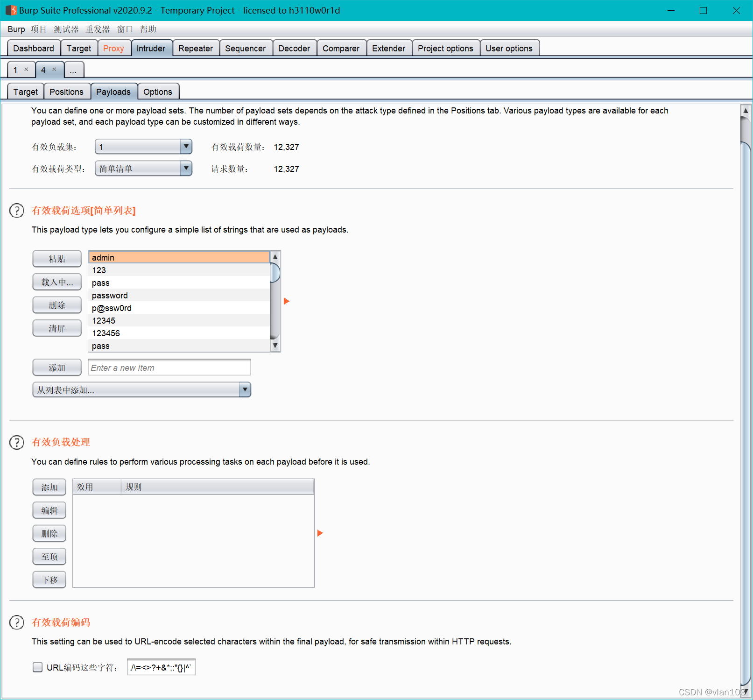
Task: Open the User options tab
Action: tap(509, 48)
